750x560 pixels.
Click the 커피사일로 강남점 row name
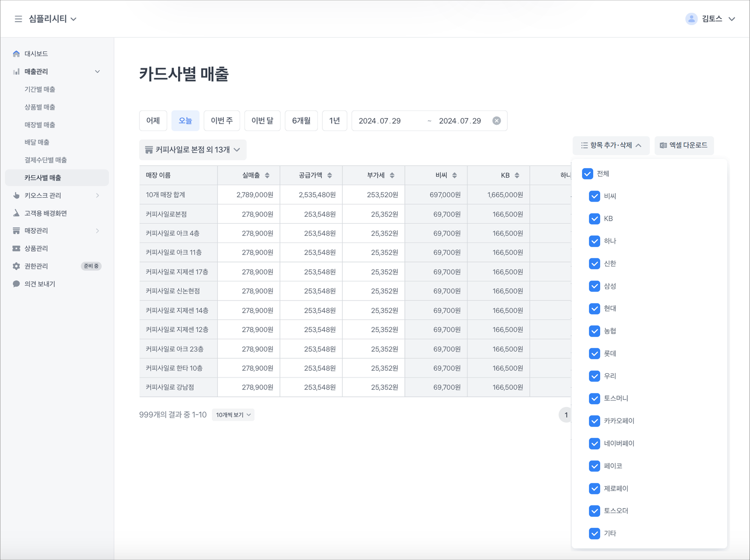(170, 387)
